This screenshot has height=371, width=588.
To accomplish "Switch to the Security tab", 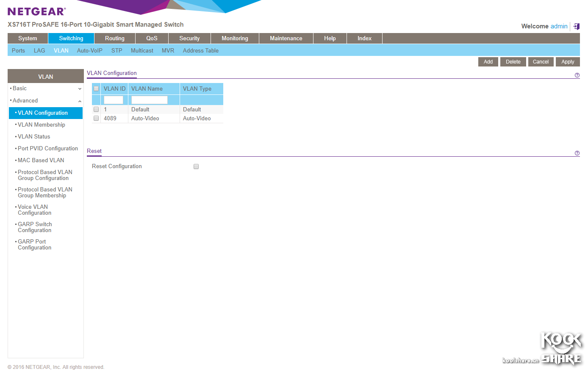I will tap(189, 39).
